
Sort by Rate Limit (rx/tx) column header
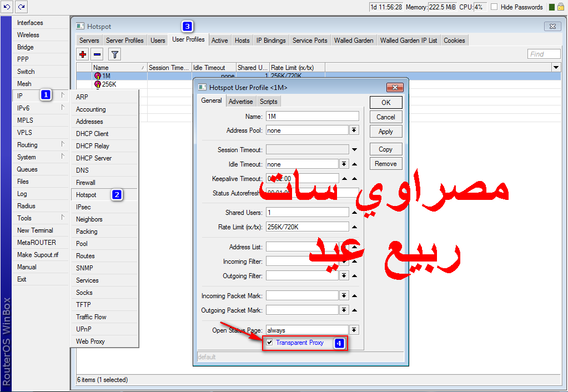click(x=297, y=67)
